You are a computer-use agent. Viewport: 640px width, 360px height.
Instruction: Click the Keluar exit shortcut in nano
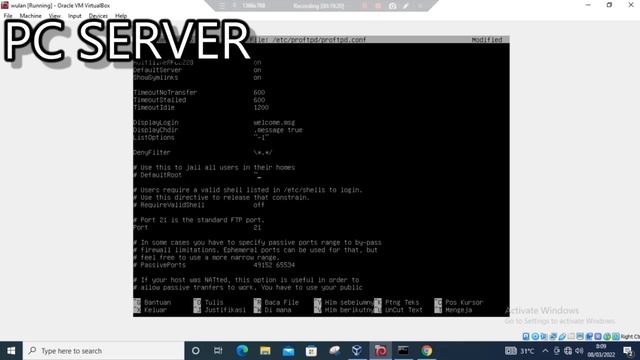click(150, 310)
